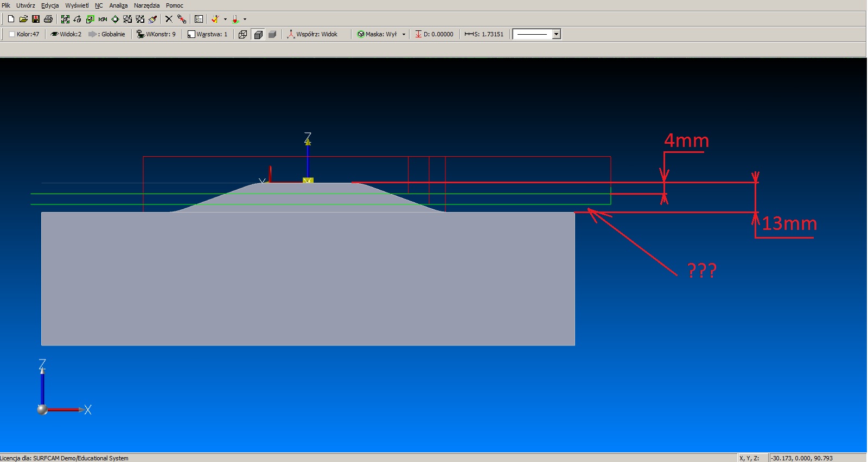Open the dropdown arrow beside the checkmark icon
This screenshot has width=868, height=462.
click(x=225, y=19)
